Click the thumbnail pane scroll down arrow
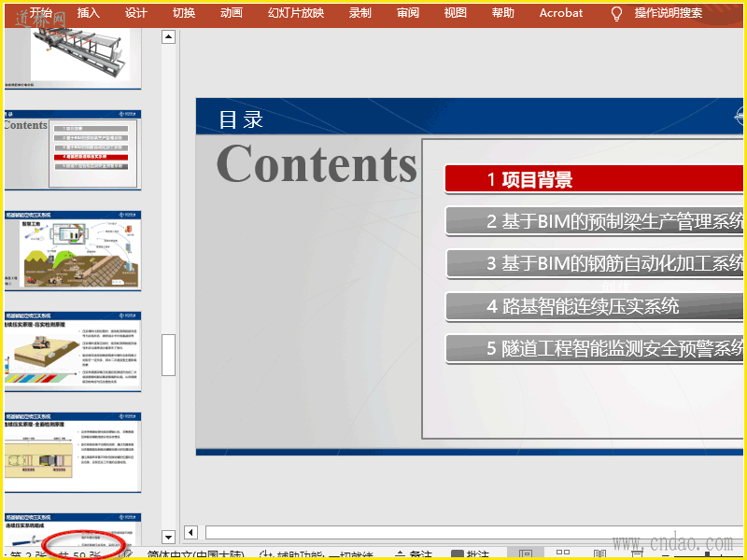The width and height of the screenshot is (747, 560). pyautogui.click(x=169, y=537)
